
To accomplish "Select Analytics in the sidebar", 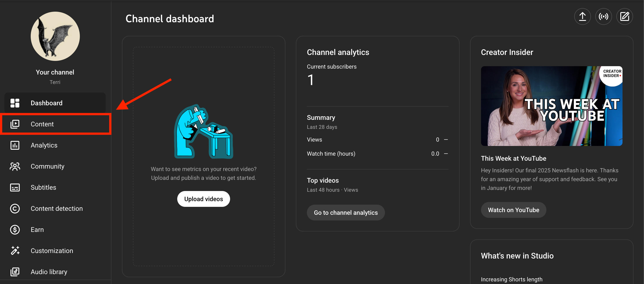I will pos(44,145).
